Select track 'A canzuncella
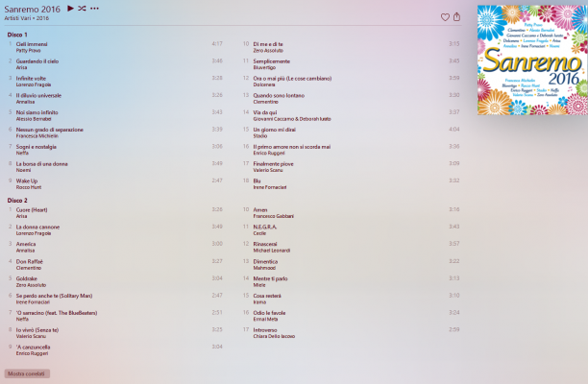The height and width of the screenshot is (384, 588). (33, 348)
